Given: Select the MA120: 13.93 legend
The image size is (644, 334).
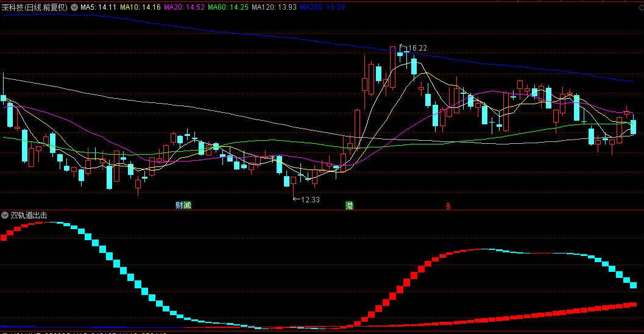Looking at the screenshot, I should coord(274,7).
